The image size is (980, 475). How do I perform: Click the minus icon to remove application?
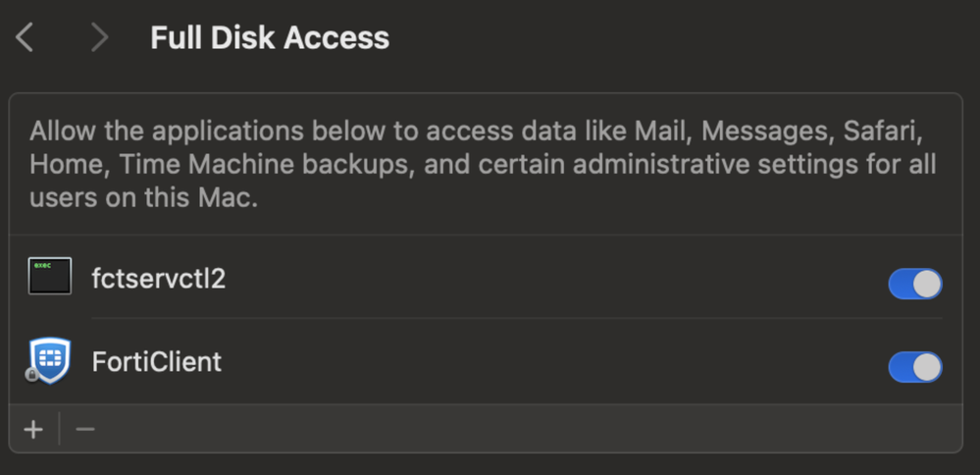(85, 430)
